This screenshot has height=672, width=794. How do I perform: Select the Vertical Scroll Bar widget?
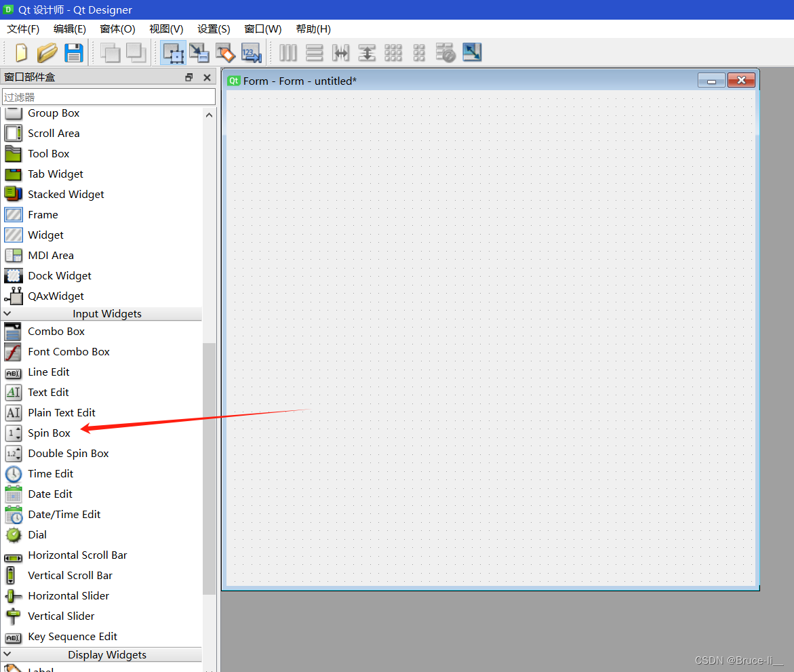pos(102,575)
